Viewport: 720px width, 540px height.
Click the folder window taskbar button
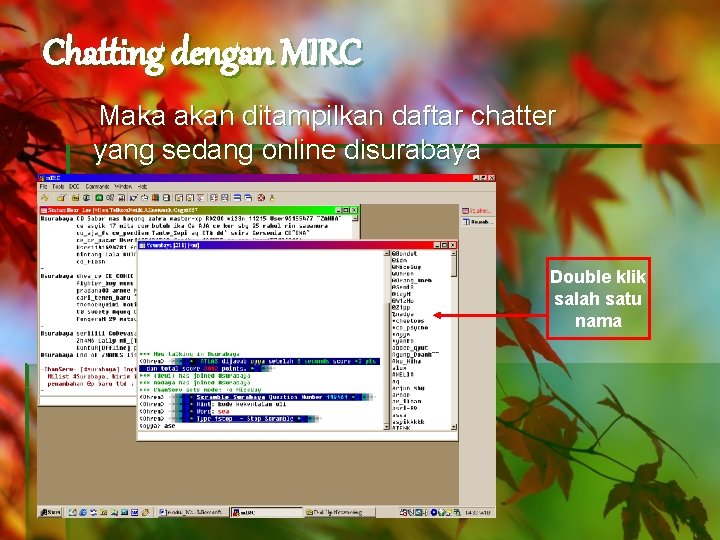(x=339, y=512)
